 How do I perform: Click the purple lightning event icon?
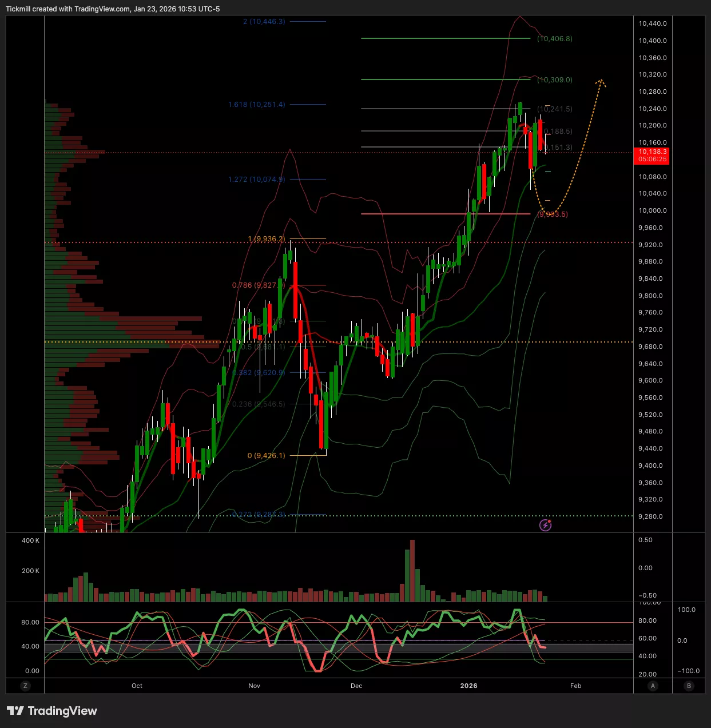[x=546, y=525]
